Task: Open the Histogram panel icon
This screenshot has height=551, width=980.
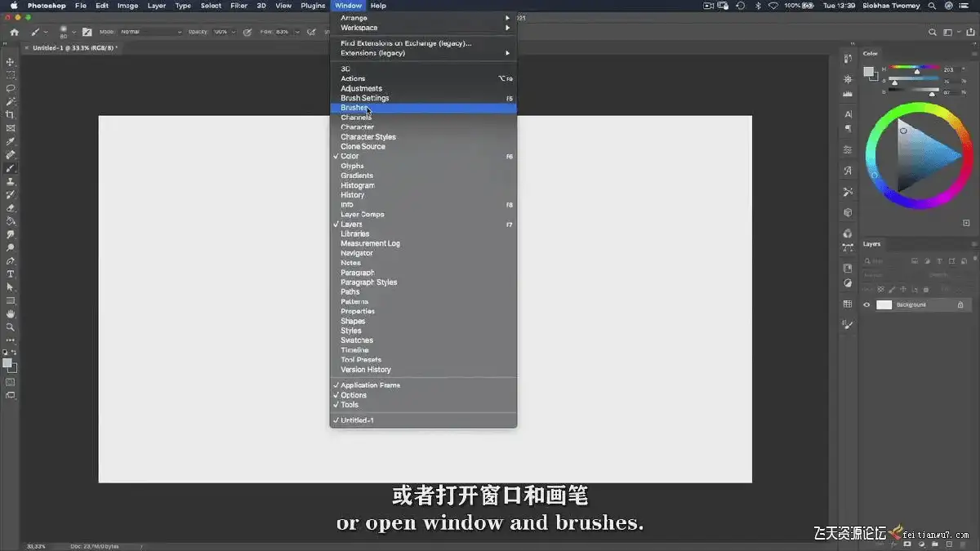Action: point(849,96)
